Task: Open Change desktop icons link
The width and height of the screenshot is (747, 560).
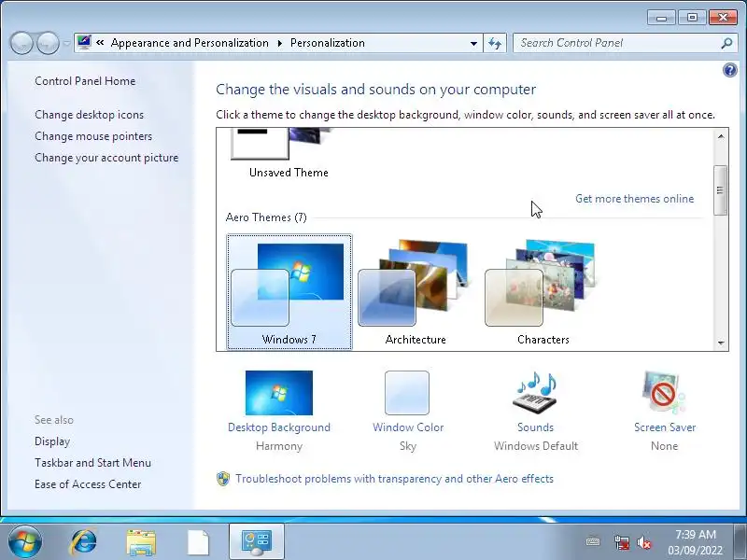Action: tap(89, 115)
